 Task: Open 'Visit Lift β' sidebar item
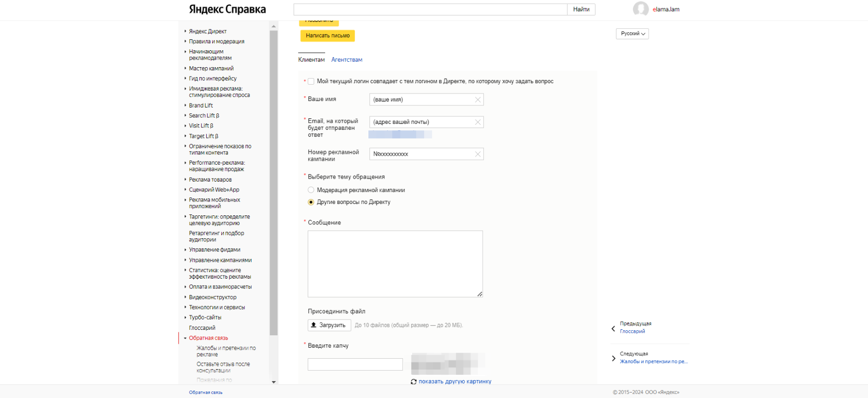pyautogui.click(x=201, y=126)
